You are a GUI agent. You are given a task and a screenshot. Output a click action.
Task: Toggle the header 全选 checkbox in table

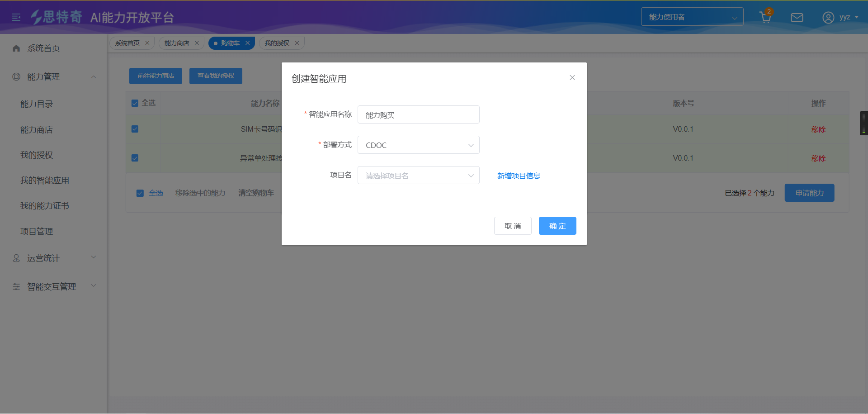pyautogui.click(x=135, y=103)
